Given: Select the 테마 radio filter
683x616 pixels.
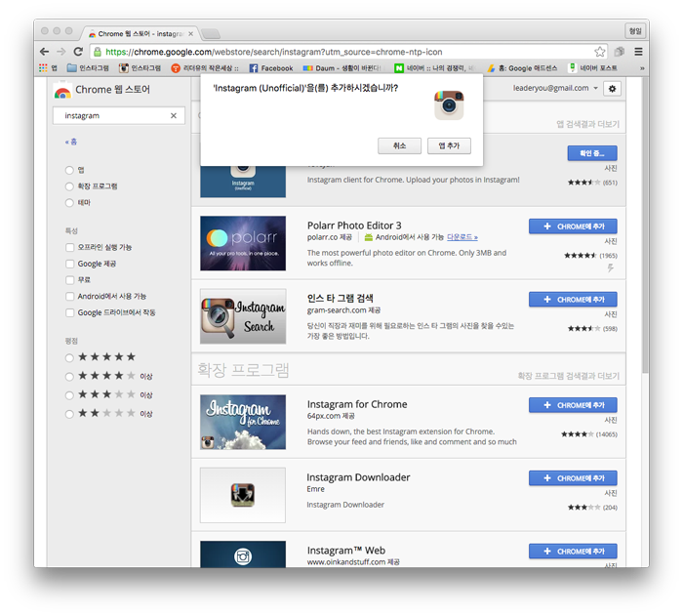Looking at the screenshot, I should click(x=69, y=203).
